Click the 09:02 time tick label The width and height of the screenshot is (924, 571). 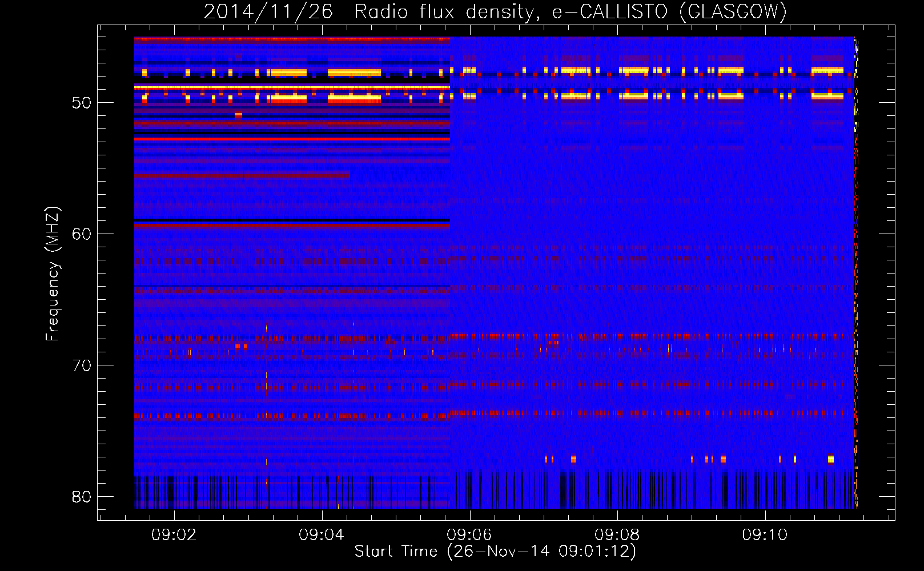click(x=174, y=534)
